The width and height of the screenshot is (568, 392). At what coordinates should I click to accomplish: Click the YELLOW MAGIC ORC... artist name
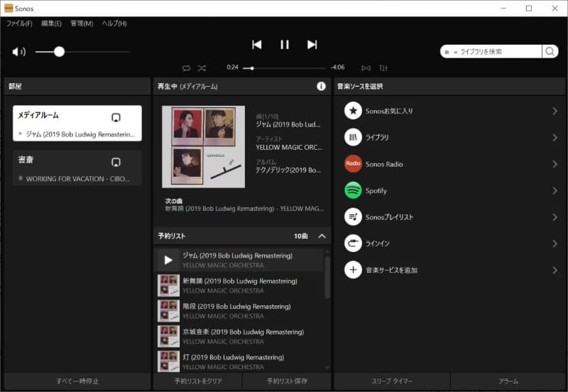(x=289, y=148)
